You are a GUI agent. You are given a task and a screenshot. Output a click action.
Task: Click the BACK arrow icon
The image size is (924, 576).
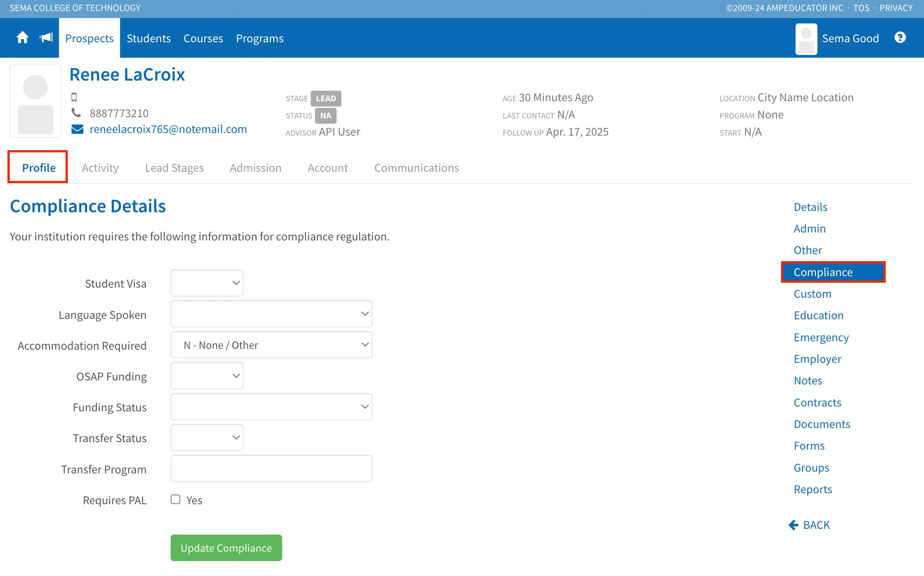[793, 525]
